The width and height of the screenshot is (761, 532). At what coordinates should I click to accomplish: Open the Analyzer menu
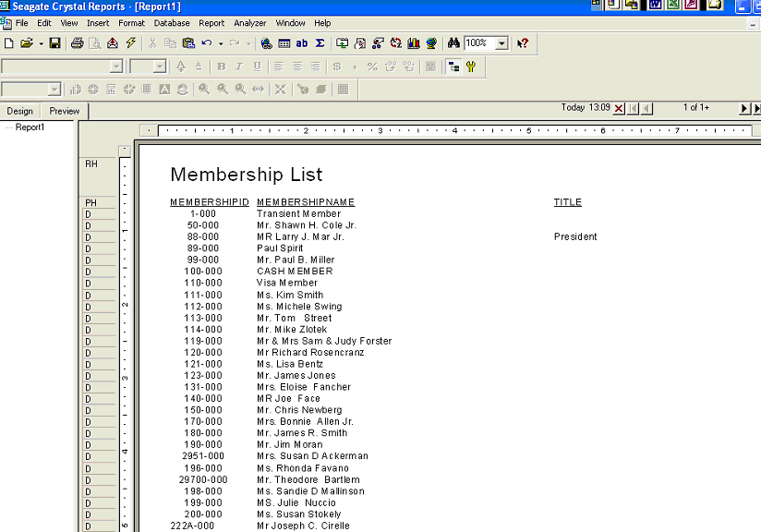pos(249,23)
